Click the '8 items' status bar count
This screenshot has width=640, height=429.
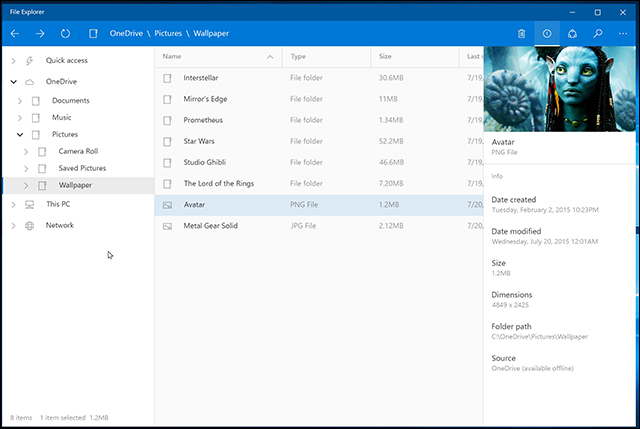[21, 418]
